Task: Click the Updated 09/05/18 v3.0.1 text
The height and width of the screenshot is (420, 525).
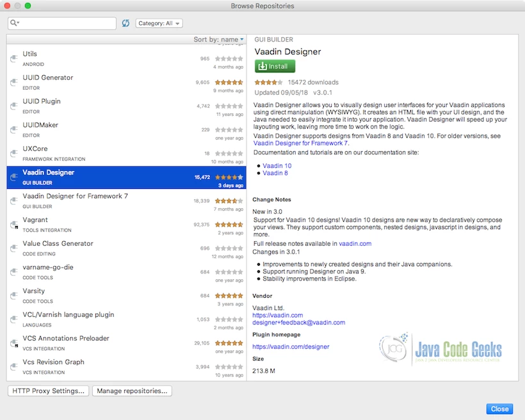Action: [x=293, y=92]
